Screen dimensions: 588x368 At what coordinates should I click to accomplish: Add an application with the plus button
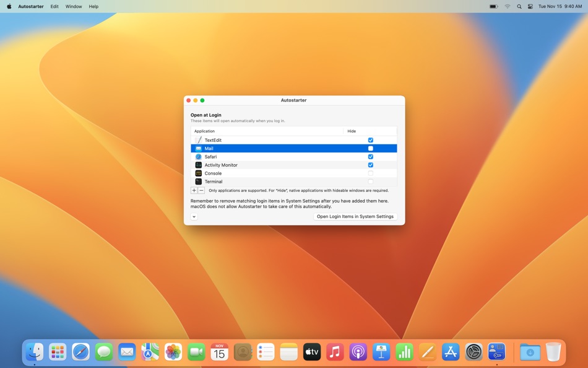(194, 190)
